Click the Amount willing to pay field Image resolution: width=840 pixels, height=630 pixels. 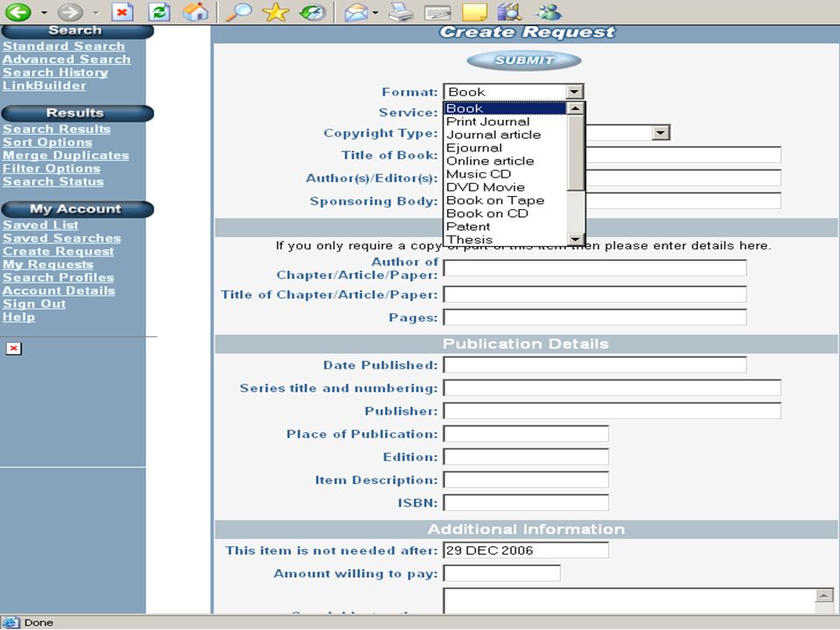501,573
